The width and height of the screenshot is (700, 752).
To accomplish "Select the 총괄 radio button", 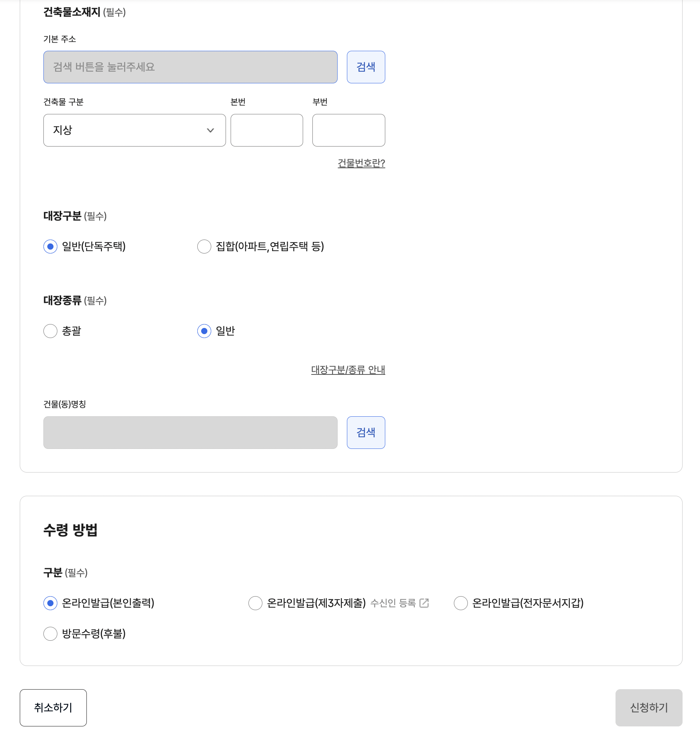I will 50,331.
